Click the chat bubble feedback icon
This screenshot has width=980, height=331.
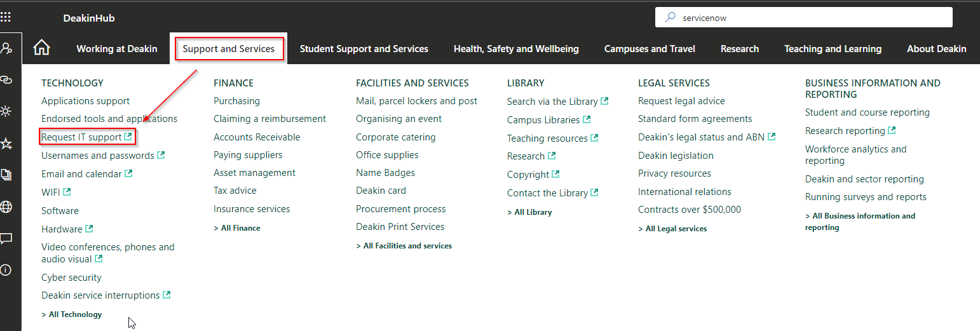coord(6,238)
